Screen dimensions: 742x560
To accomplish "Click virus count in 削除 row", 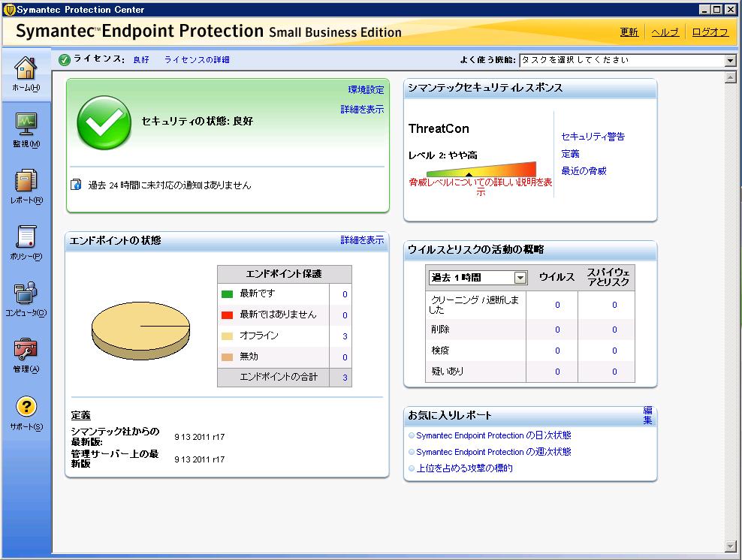I will 557,330.
